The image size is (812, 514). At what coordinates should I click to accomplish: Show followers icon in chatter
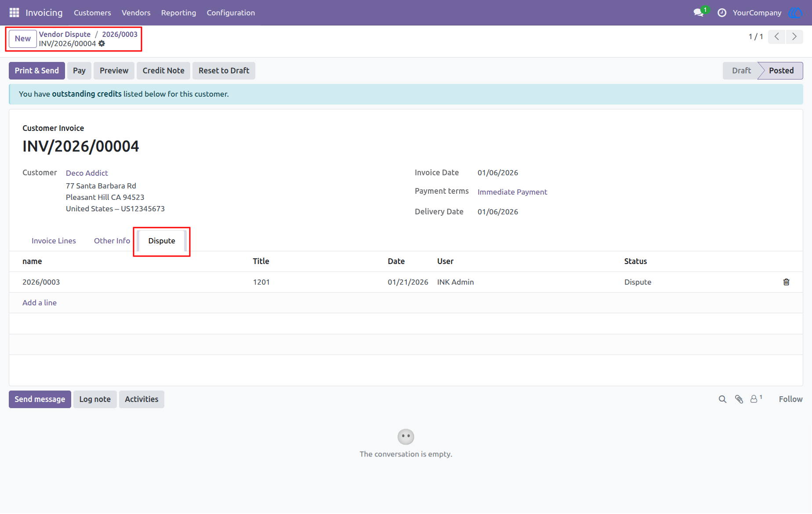click(x=756, y=399)
